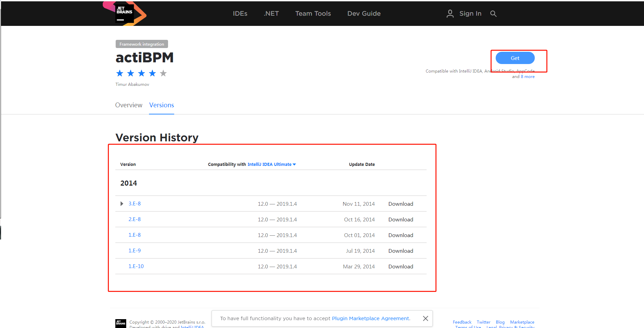Image resolution: width=644 pixels, height=328 pixels.
Task: Click the actiBPM plugin title
Action: pos(145,58)
